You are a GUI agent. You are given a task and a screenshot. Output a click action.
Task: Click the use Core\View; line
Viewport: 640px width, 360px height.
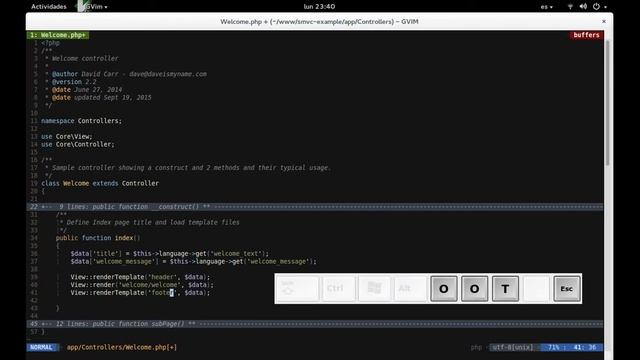[x=67, y=136]
